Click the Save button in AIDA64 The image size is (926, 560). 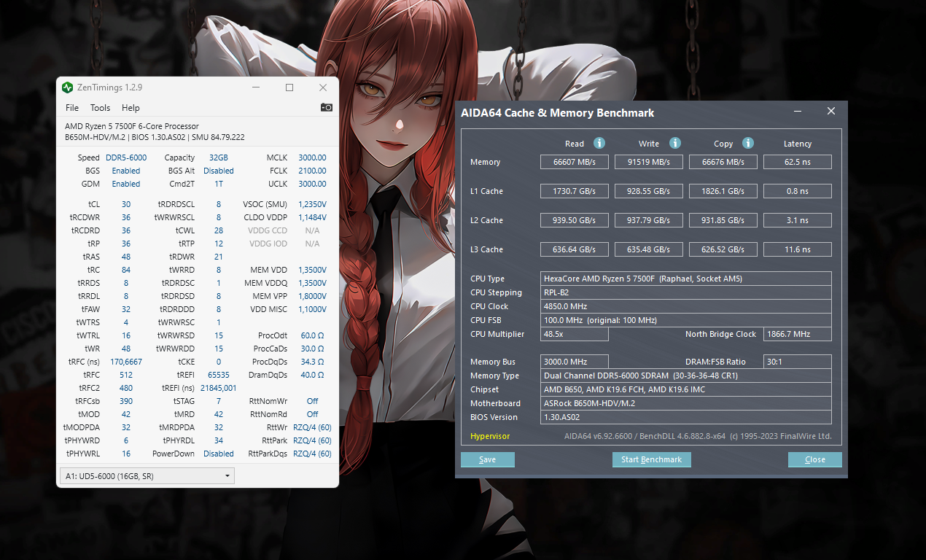[x=488, y=459]
